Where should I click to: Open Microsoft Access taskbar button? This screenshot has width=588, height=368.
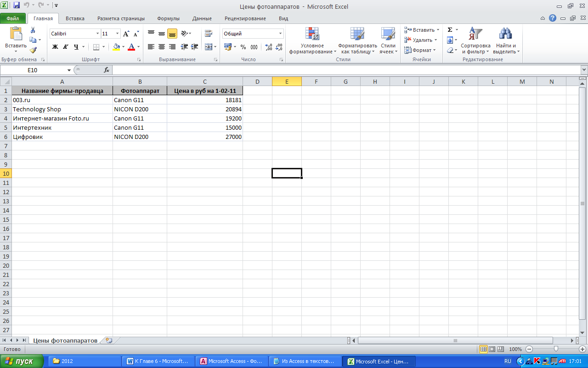click(x=231, y=361)
